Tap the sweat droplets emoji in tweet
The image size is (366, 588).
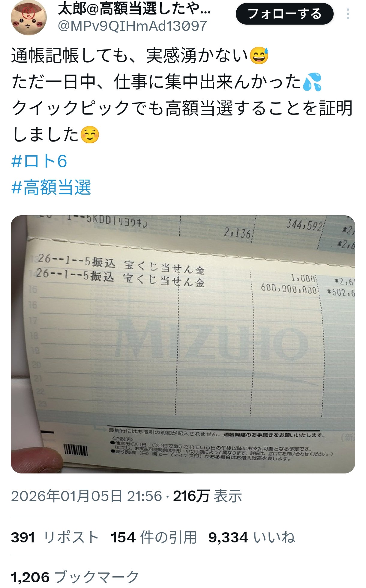coord(312,82)
